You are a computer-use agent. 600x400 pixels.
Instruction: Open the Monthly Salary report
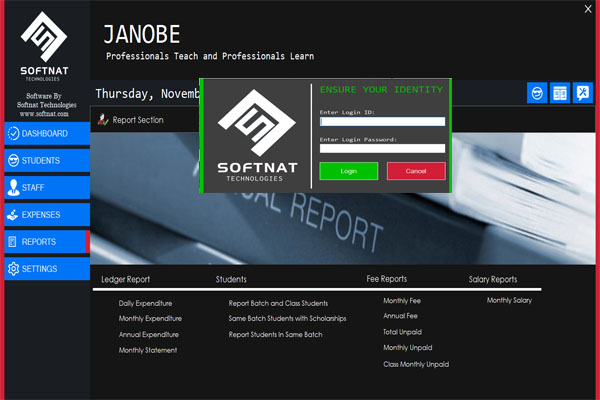(x=509, y=300)
